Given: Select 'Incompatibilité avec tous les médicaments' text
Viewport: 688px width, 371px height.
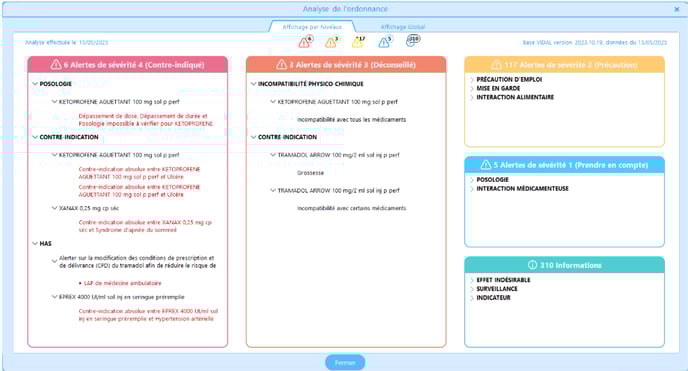Looking at the screenshot, I should [351, 119].
